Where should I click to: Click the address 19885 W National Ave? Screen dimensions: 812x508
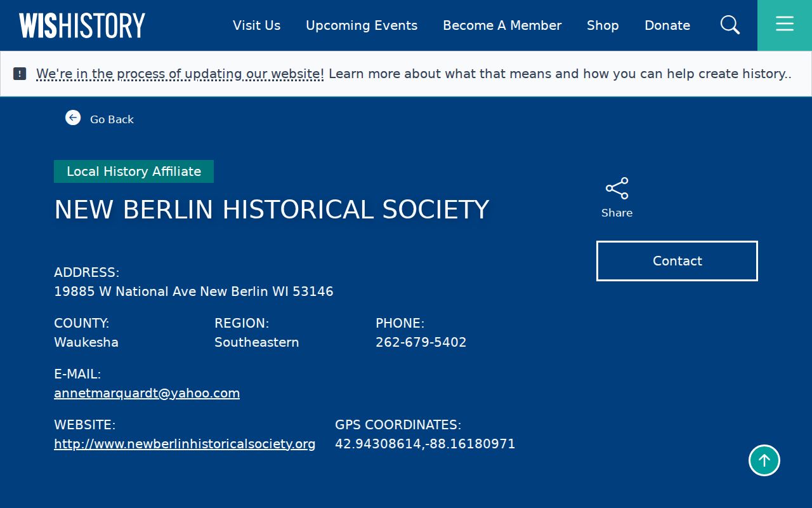[x=193, y=291]
